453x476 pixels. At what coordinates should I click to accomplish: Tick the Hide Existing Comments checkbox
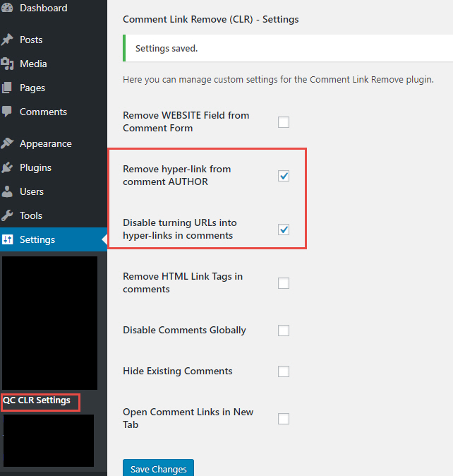[x=284, y=371]
